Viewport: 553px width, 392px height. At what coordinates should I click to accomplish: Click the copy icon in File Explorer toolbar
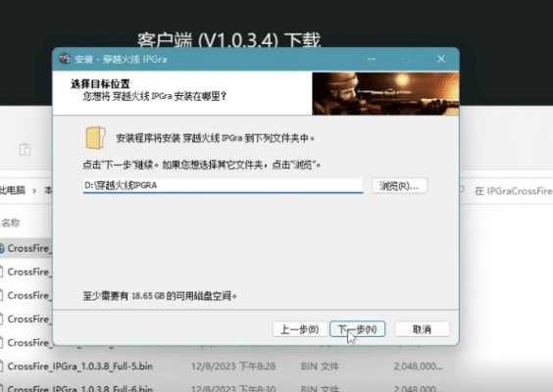25,150
